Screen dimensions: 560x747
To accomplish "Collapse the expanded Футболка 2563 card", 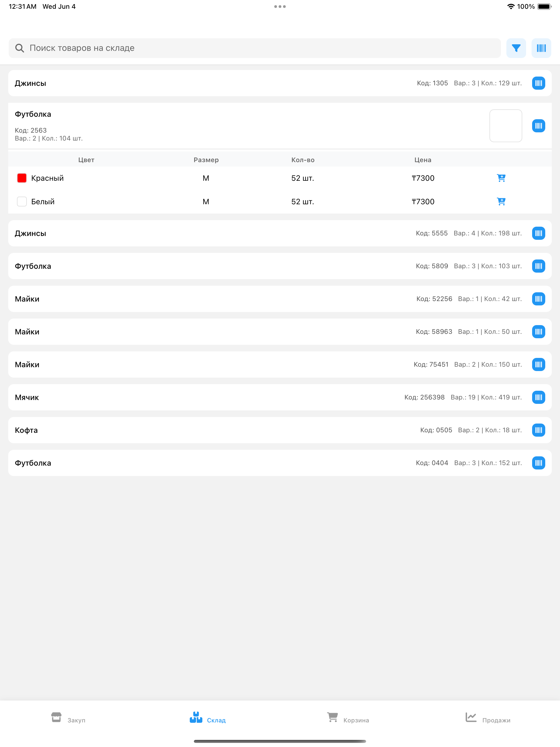I will (280, 126).
